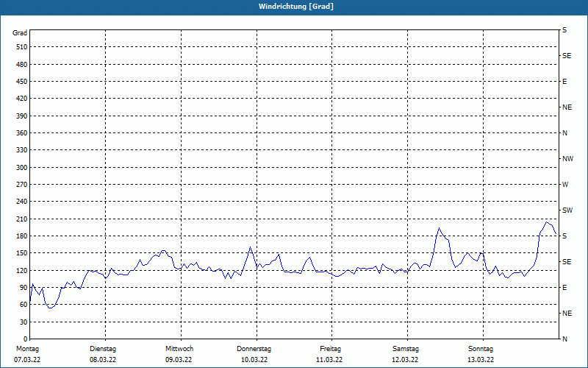Select the date 08.03.22
The width and height of the screenshot is (588, 368).
tap(103, 360)
